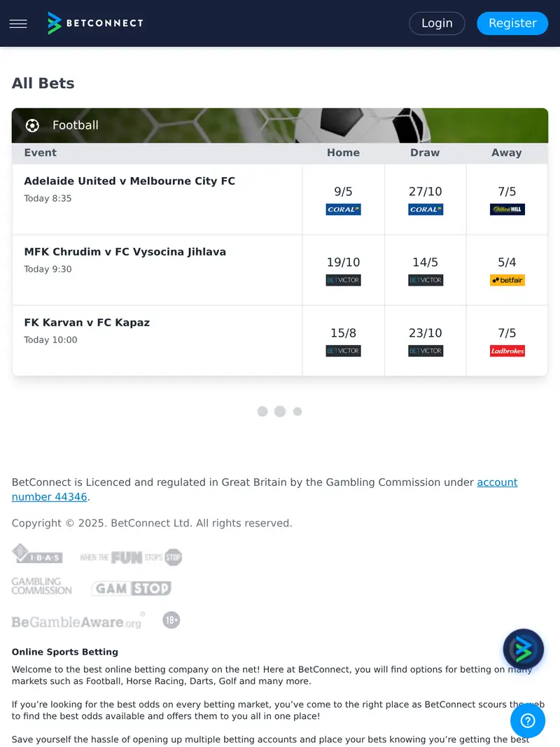Click the William Hill logo for Away odds
560x747 pixels.
coord(507,209)
